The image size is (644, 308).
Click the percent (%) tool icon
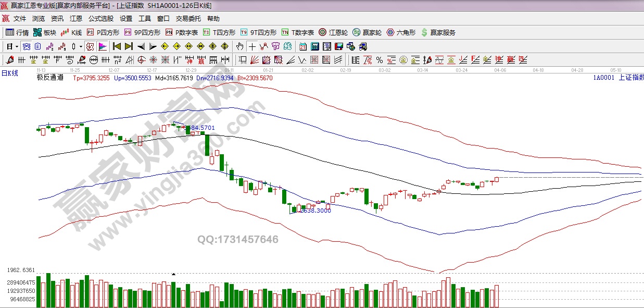tap(380, 60)
